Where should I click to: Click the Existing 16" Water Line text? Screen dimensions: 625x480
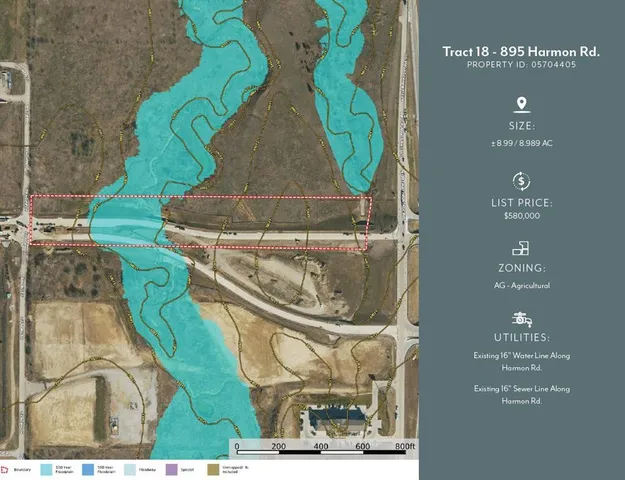520,360
